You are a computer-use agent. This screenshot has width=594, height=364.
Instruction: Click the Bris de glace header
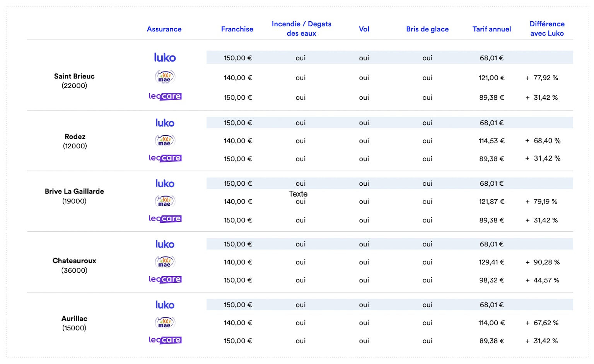(427, 29)
